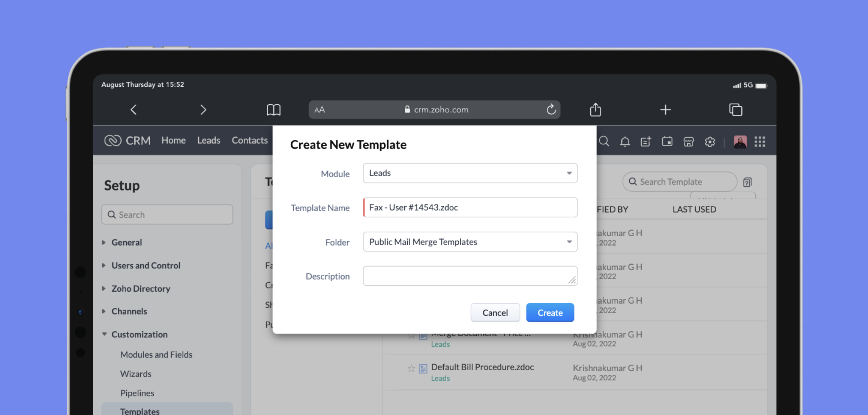This screenshot has width=868, height=415.
Task: Select Modules and Fields in sidebar
Action: pyautogui.click(x=156, y=354)
